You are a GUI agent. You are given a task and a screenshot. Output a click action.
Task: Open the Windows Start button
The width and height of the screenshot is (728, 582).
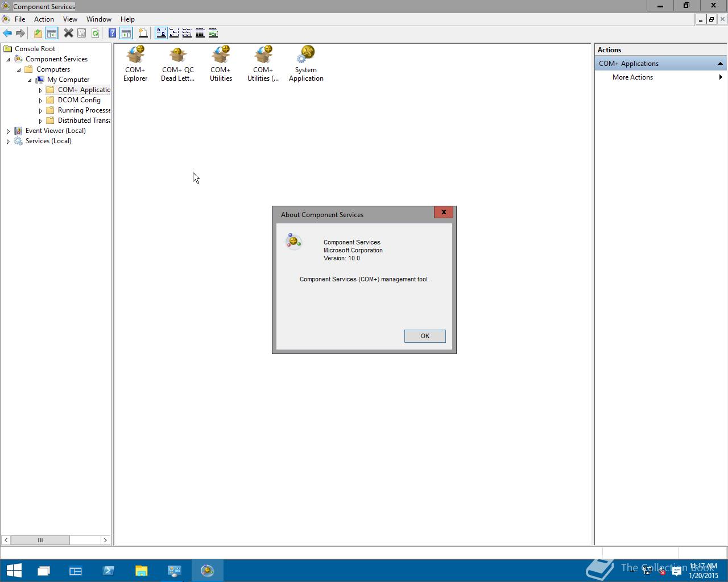(14, 571)
